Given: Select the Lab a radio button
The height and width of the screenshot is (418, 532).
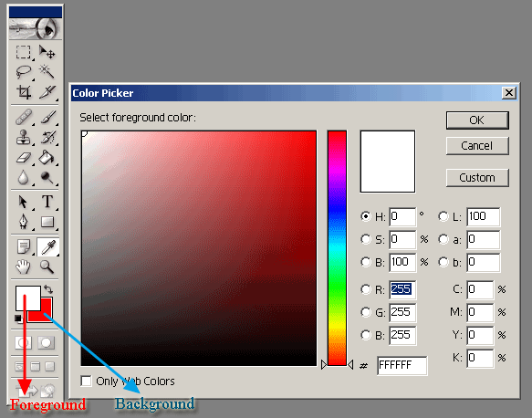Looking at the screenshot, I should pos(443,239).
